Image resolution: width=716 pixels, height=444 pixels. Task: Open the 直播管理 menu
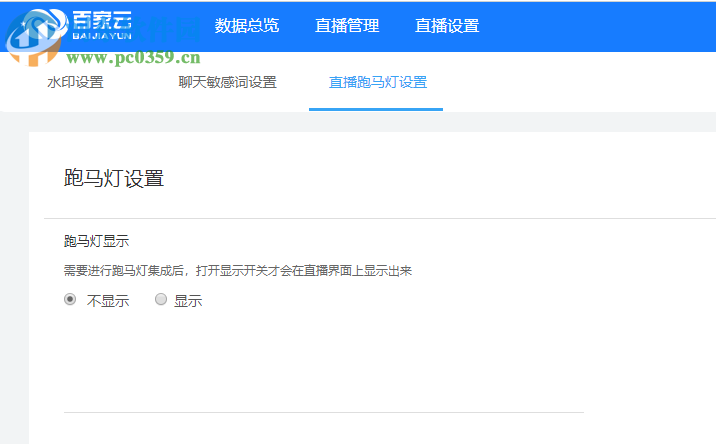pos(347,26)
